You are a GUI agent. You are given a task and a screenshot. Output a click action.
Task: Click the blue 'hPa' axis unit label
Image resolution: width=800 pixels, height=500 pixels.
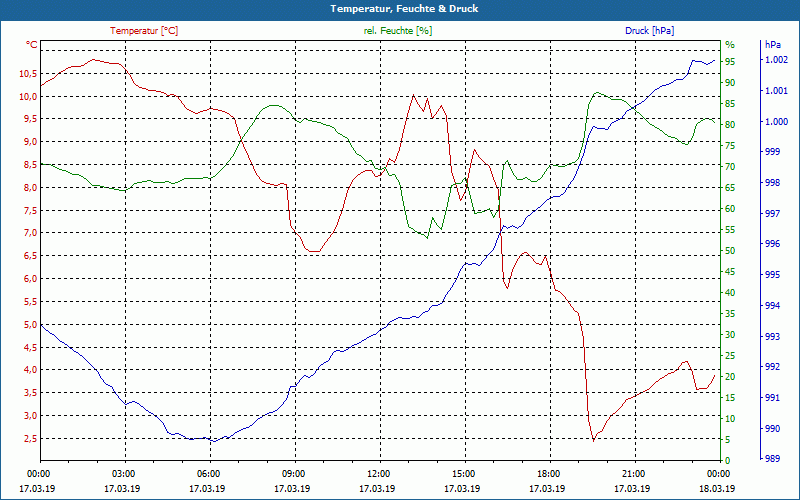pyautogui.click(x=773, y=45)
